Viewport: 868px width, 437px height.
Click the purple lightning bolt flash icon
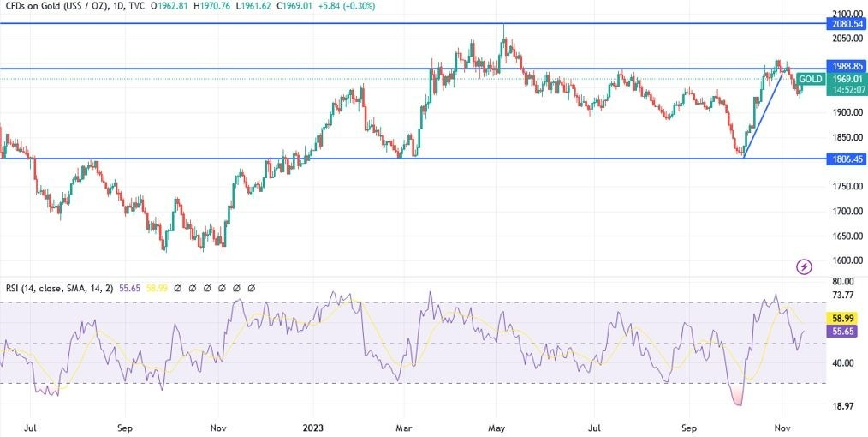click(x=804, y=267)
